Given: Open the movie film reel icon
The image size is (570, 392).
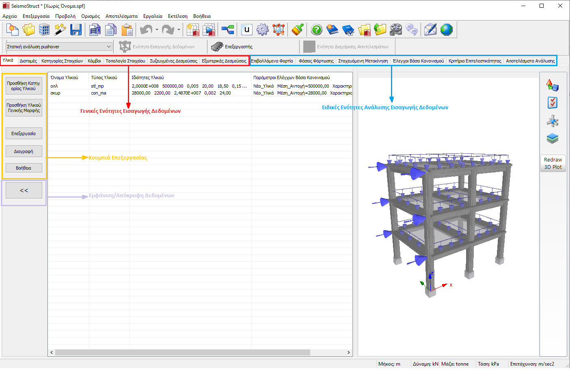Looking at the screenshot, I should tap(395, 30).
